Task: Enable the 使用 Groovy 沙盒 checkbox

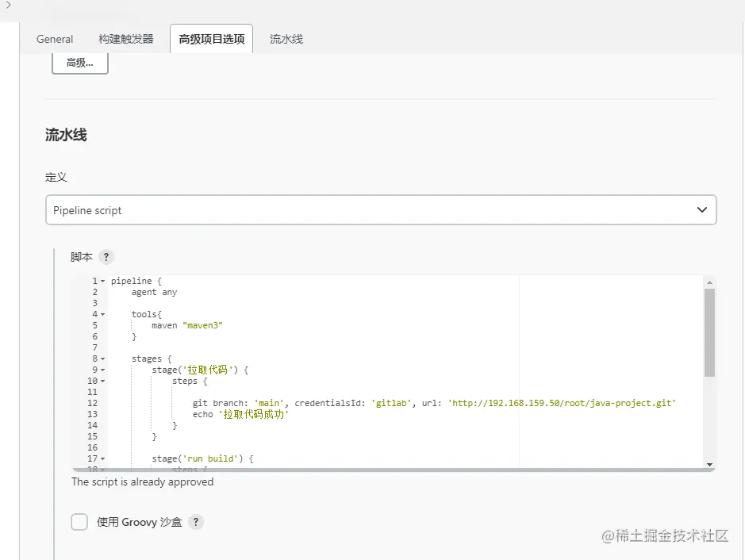Action: click(79, 521)
